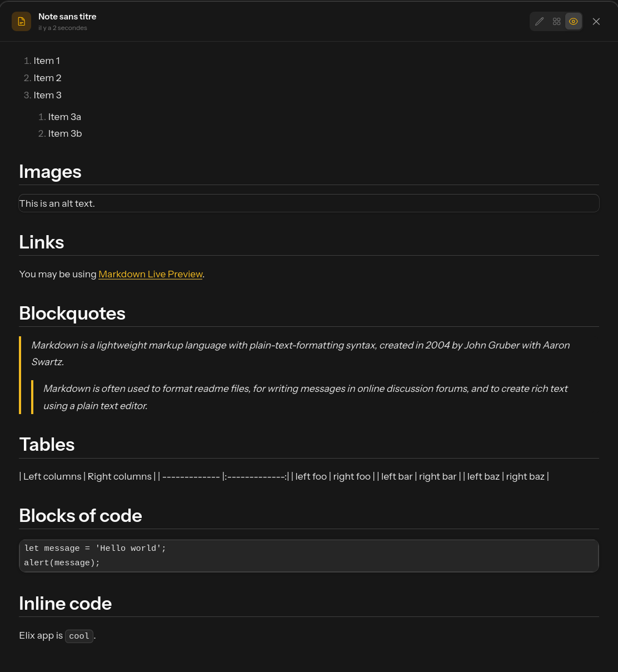Click the Tables section heading
This screenshot has width=618, height=672.
point(47,444)
